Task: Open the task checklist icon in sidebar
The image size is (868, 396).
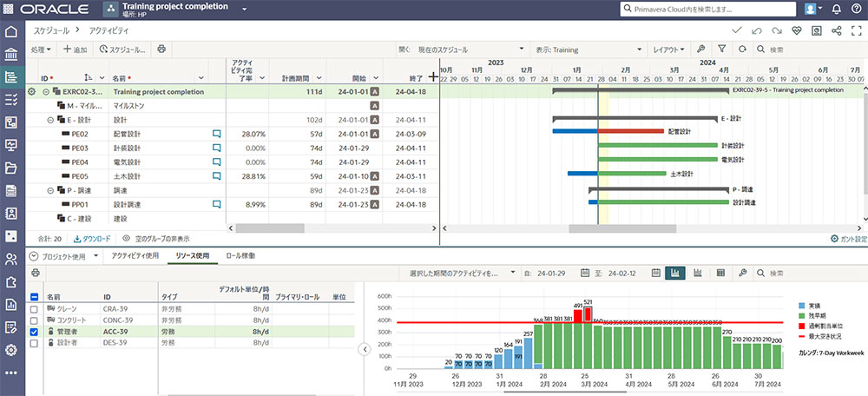Action: 11,100
